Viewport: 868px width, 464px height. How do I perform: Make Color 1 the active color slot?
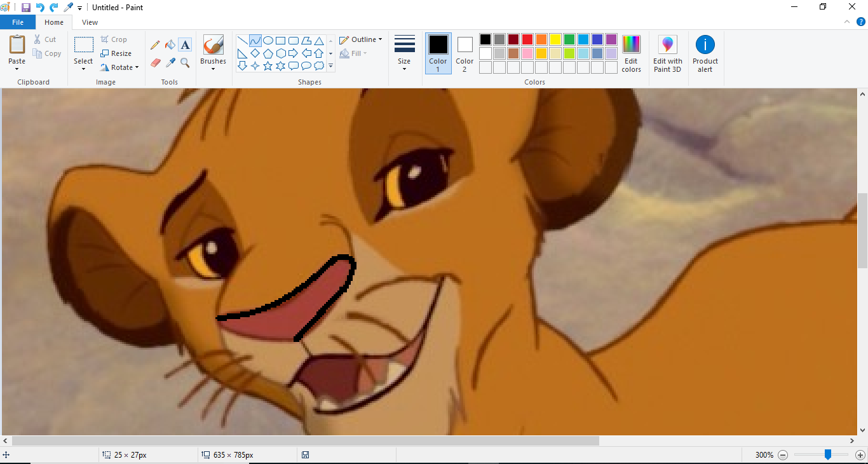[438, 53]
